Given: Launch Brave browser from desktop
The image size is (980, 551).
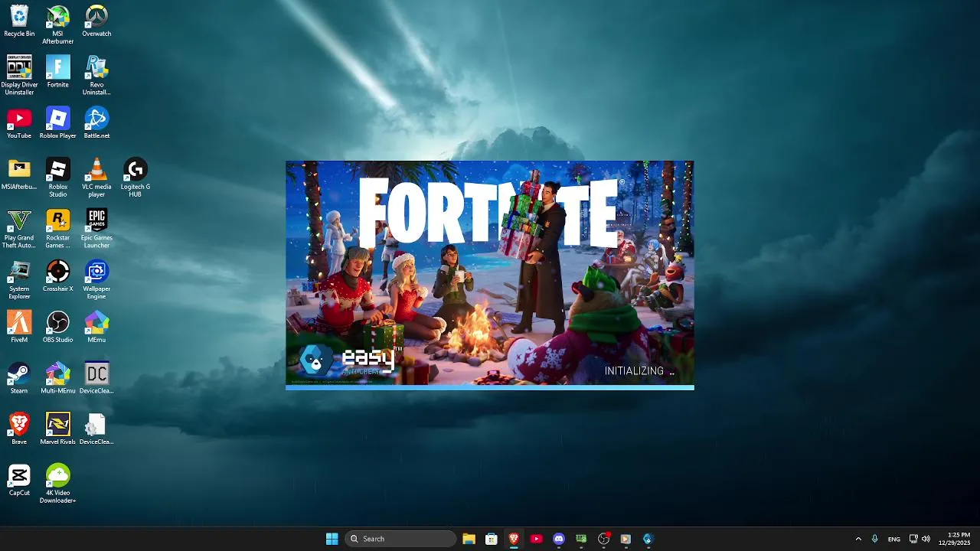Looking at the screenshot, I should (x=19, y=429).
